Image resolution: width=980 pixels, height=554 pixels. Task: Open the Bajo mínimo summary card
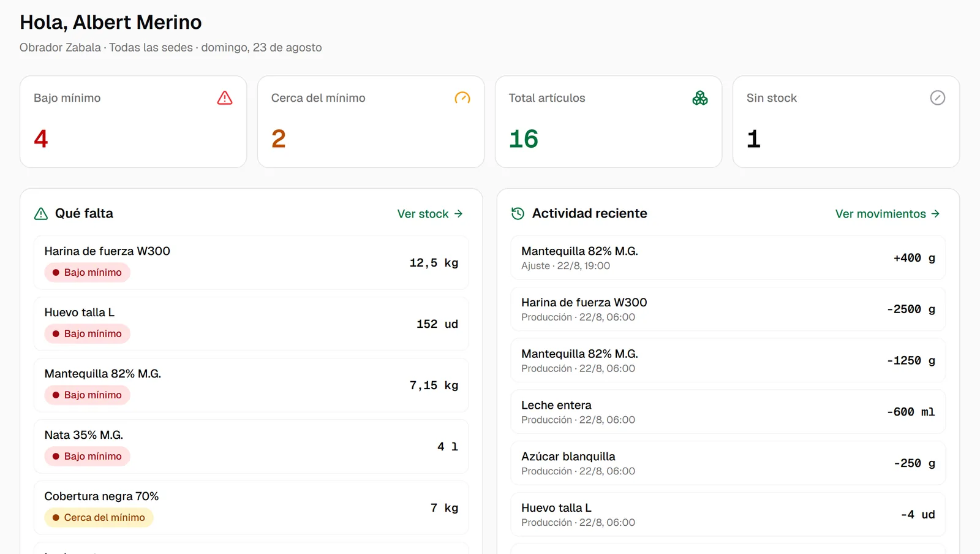pos(134,122)
